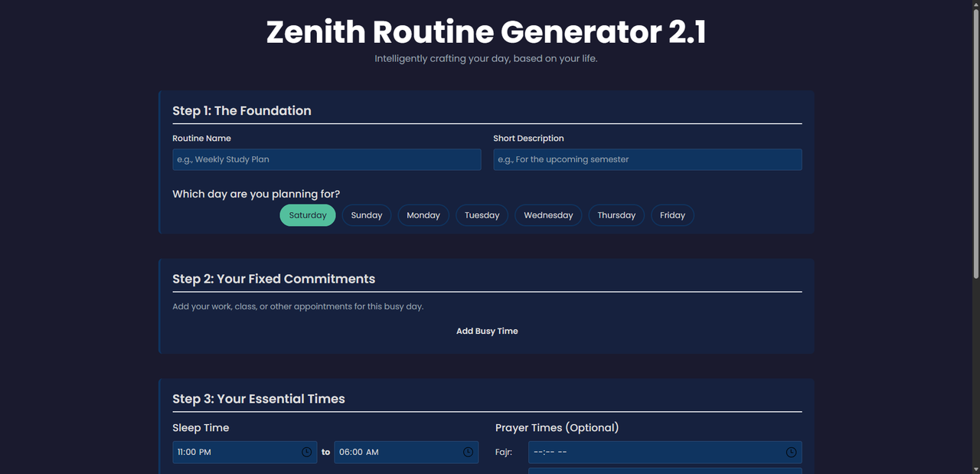This screenshot has height=474, width=980.
Task: Select Friday as the planning day
Action: pyautogui.click(x=672, y=215)
